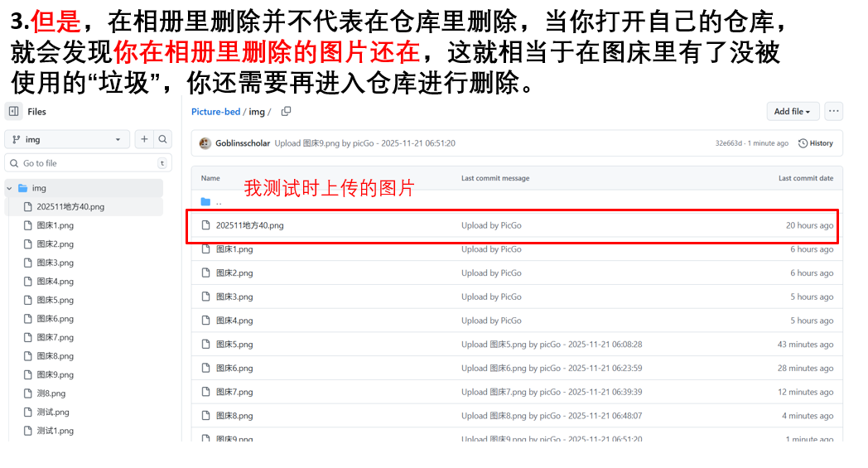The width and height of the screenshot is (868, 468).
Task: Click the folder icon in '..' row
Action: [205, 201]
